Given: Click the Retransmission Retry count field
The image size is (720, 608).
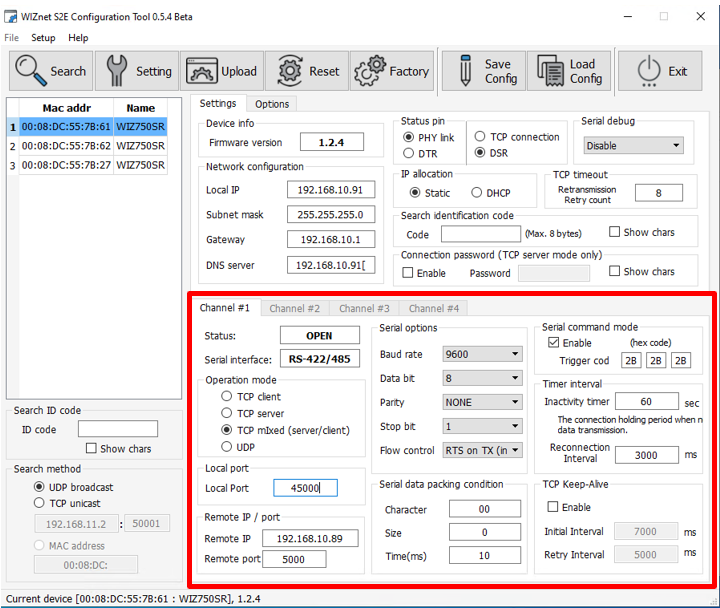Looking at the screenshot, I should 658,193.
